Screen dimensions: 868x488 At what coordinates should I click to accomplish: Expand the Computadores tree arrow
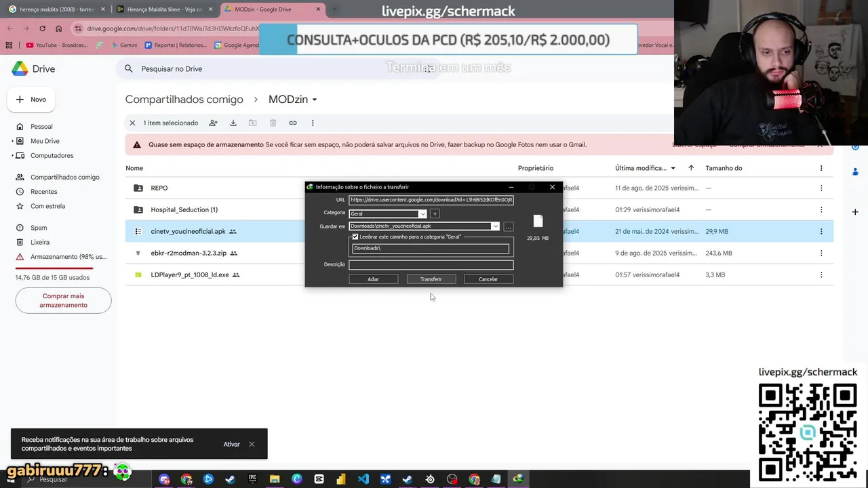12,155
